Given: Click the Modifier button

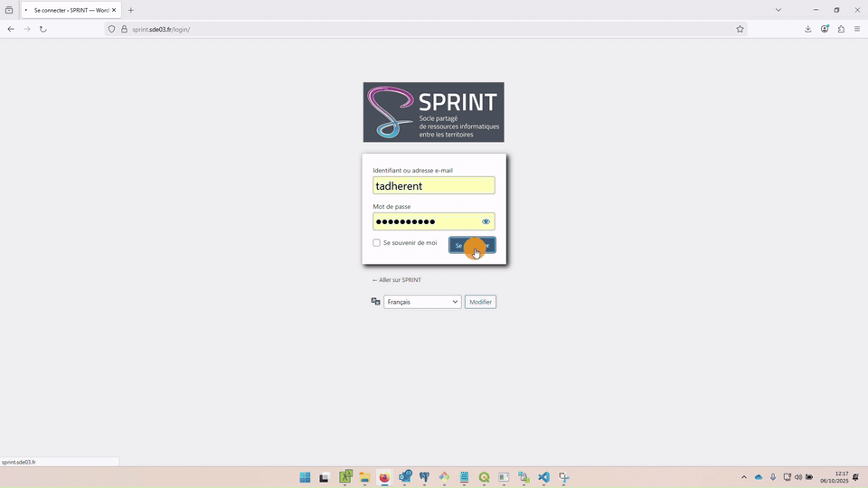Looking at the screenshot, I should click(480, 302).
